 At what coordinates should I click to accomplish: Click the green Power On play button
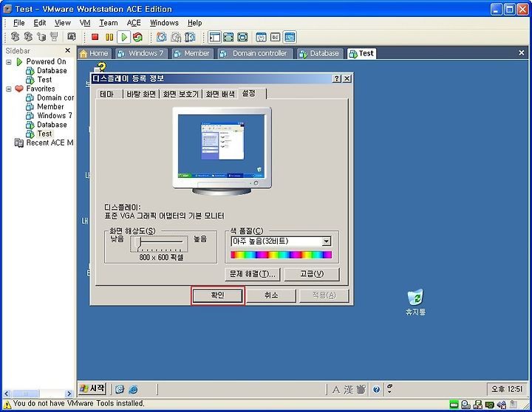point(124,37)
